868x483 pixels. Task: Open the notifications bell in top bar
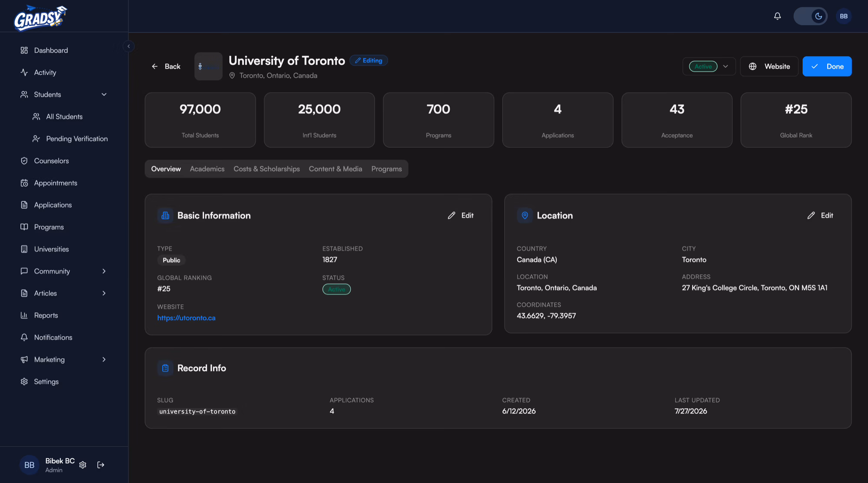[x=777, y=16]
